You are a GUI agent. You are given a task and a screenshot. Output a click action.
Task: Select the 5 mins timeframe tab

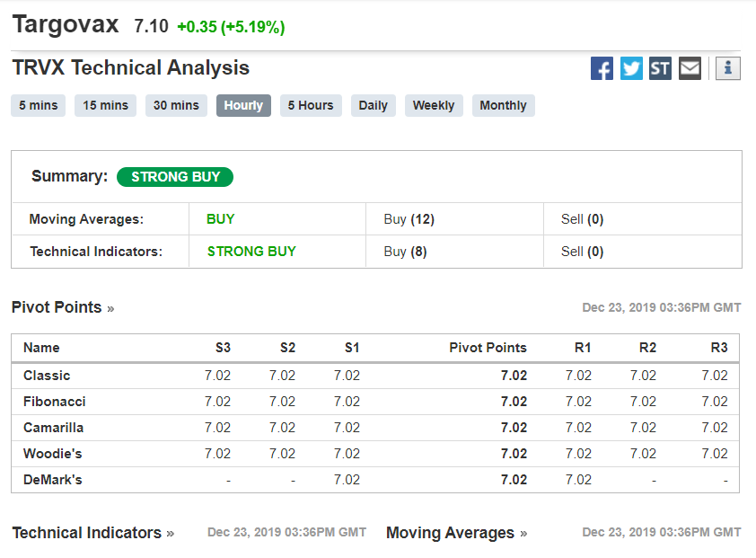coord(38,105)
